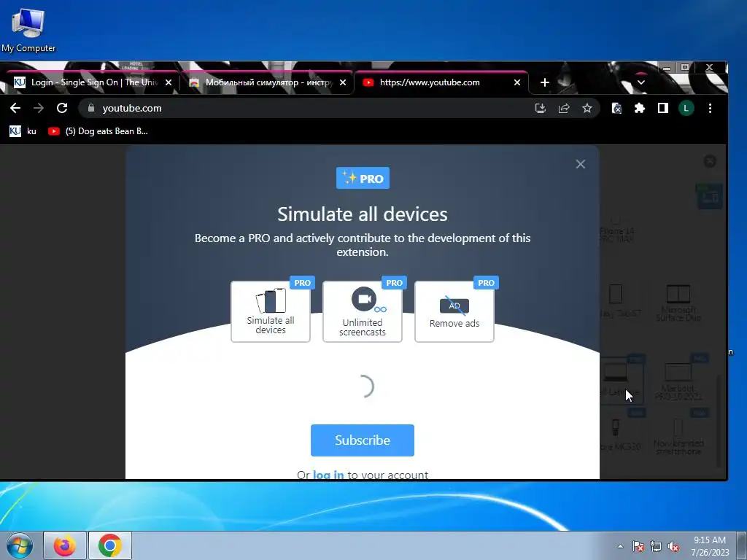
Task: Show hidden tray icons arrow
Action: point(620,546)
